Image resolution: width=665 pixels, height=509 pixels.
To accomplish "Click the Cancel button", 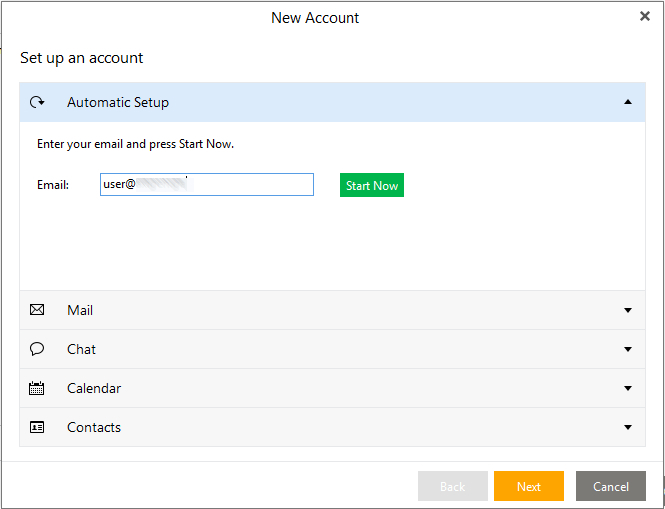I will pos(610,486).
